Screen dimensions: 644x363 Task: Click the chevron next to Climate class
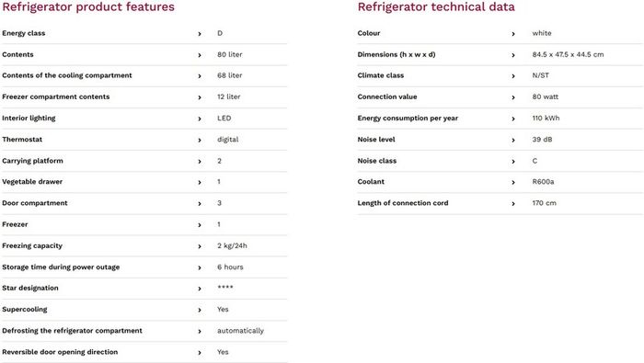(x=513, y=76)
